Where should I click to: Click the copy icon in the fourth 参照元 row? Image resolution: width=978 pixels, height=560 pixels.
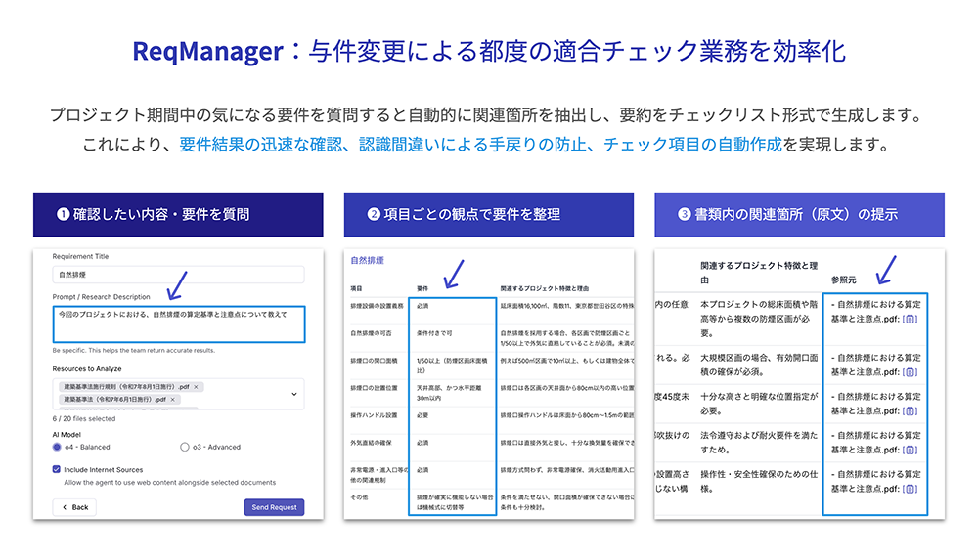910,450
